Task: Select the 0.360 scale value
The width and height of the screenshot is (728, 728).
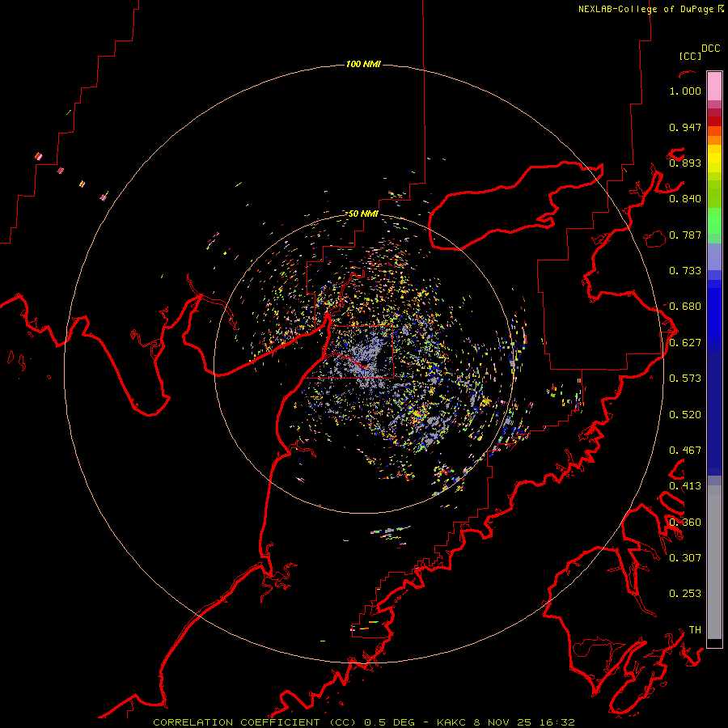Action: click(x=685, y=523)
